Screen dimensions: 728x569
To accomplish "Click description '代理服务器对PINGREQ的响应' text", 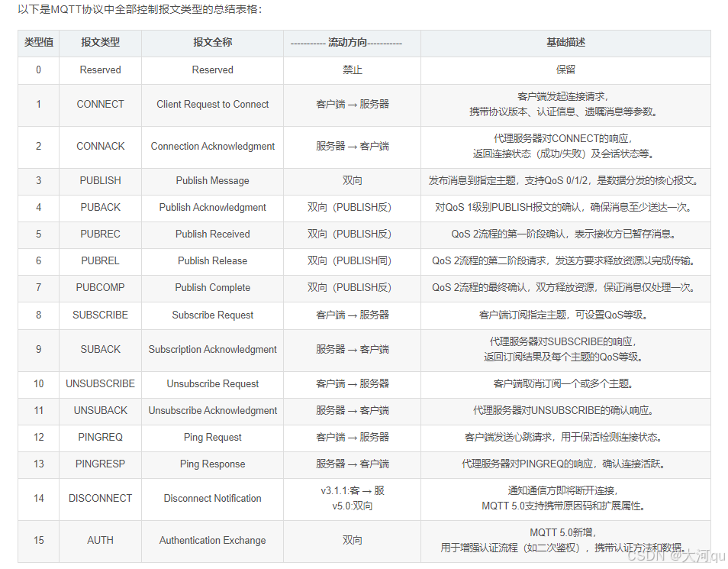I will click(527, 464).
